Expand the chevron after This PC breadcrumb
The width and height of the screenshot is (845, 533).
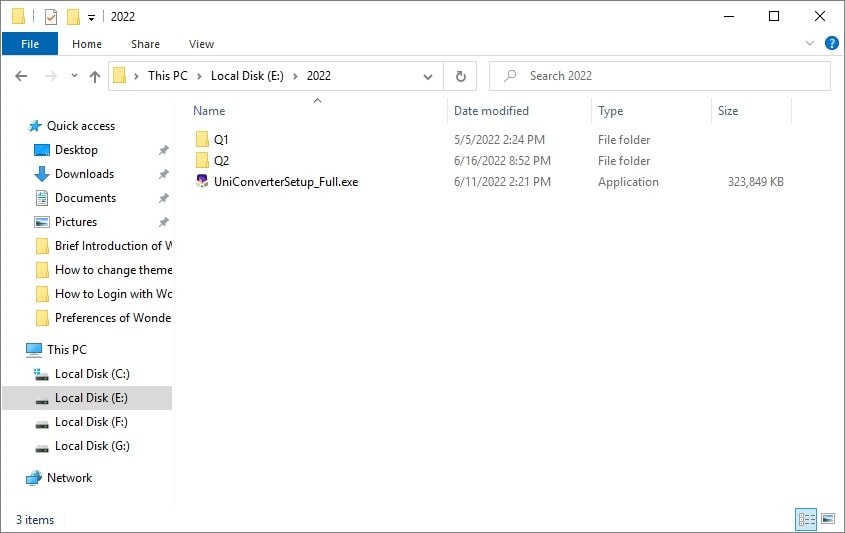pyautogui.click(x=199, y=77)
